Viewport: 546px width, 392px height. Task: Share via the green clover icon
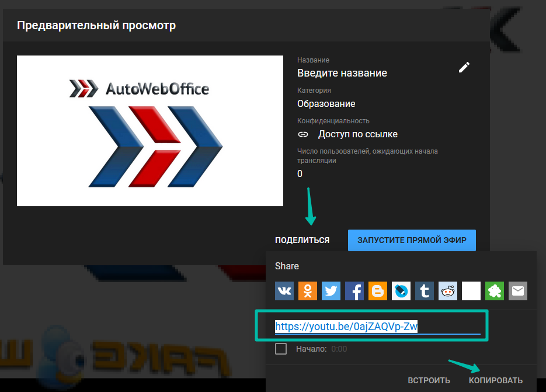[x=495, y=290]
